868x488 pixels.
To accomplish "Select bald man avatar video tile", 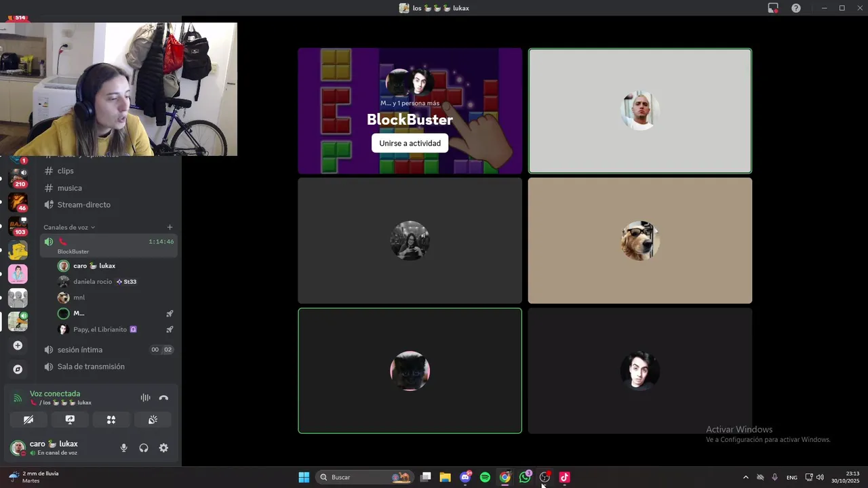I will click(x=640, y=111).
